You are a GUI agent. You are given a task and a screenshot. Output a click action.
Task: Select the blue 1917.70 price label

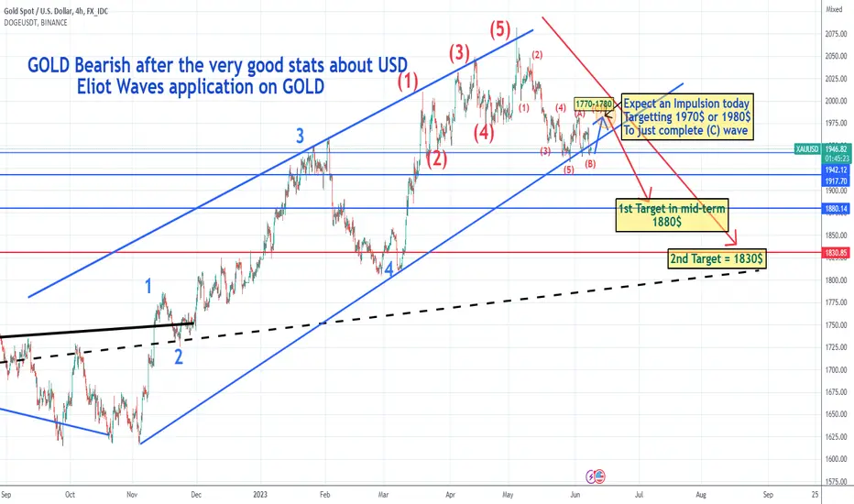pyautogui.click(x=837, y=181)
